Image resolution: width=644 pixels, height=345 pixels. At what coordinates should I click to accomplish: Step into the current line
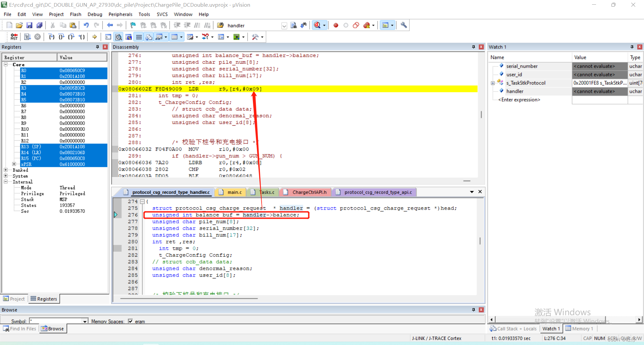coord(51,37)
